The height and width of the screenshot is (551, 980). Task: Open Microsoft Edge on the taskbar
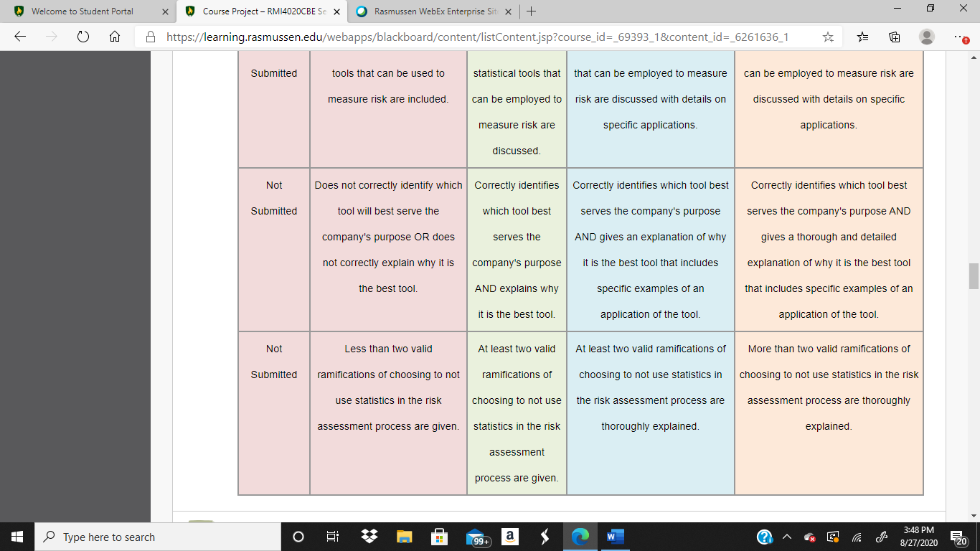(x=580, y=537)
